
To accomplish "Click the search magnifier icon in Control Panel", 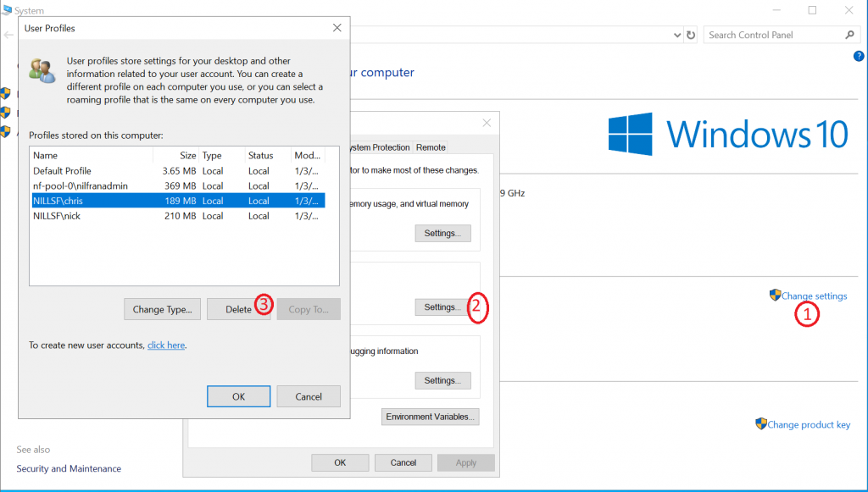I will pos(849,35).
